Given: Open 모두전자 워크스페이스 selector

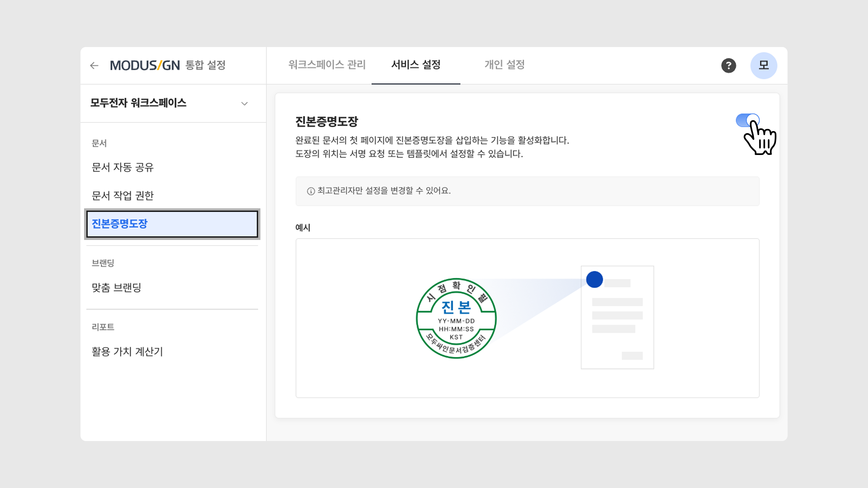Looking at the screenshot, I should coord(138,103).
